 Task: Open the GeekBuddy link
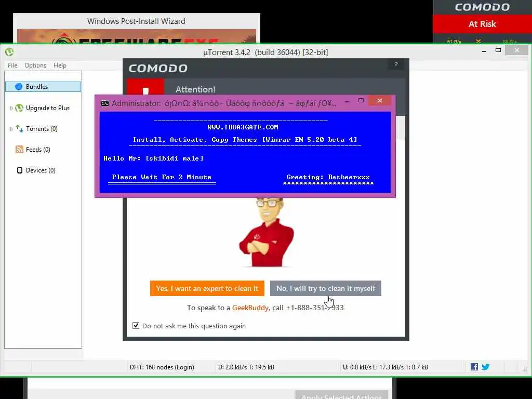pyautogui.click(x=250, y=308)
